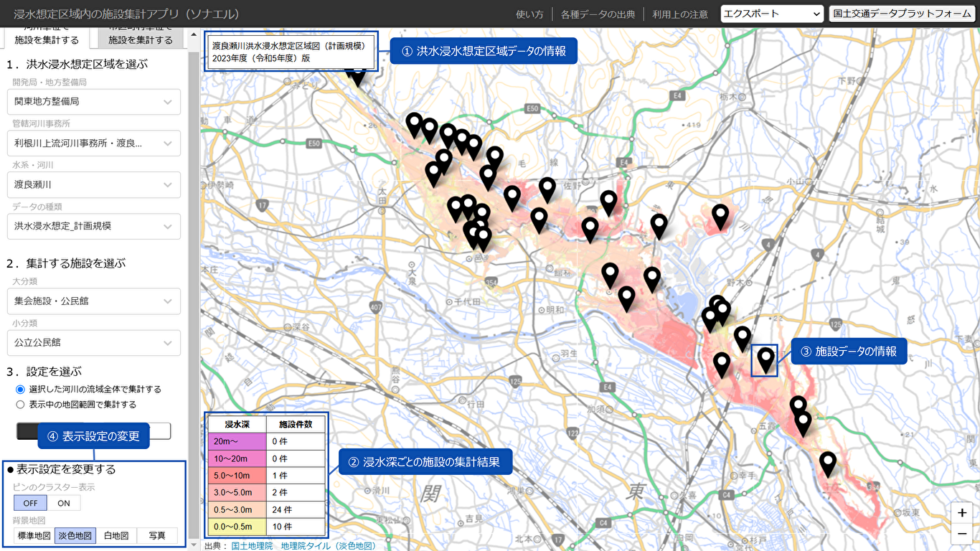The image size is (980, 551).
Task: Click the 3.0～5.0m legend row label
Action: coord(233,493)
